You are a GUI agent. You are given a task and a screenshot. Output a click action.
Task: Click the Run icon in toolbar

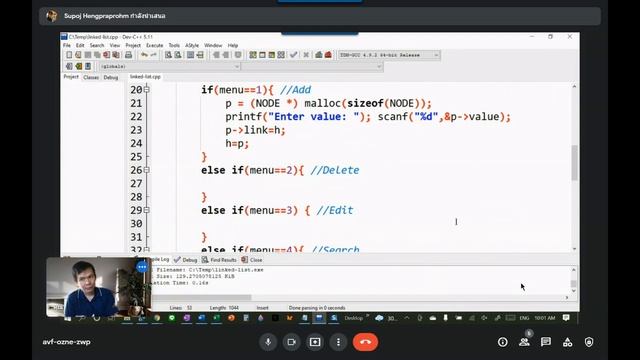tap(262, 55)
